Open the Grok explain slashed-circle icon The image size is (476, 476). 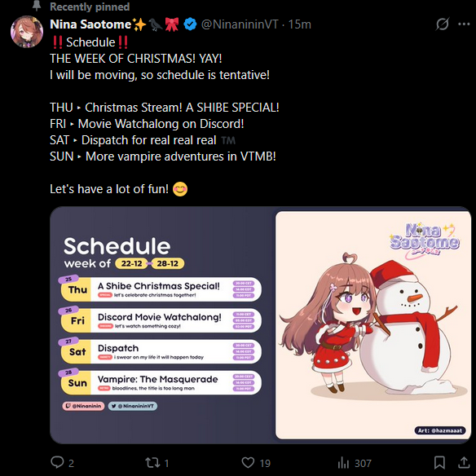click(443, 24)
